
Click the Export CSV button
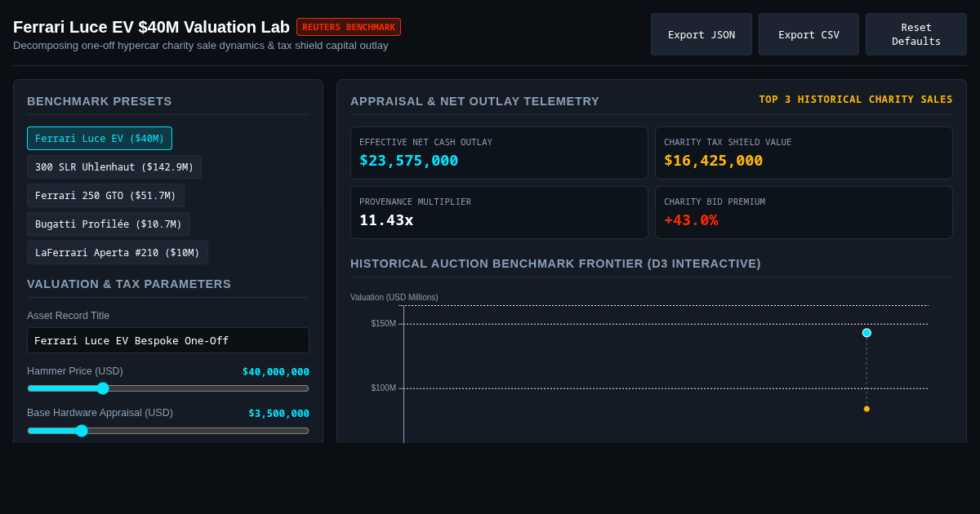808,34
